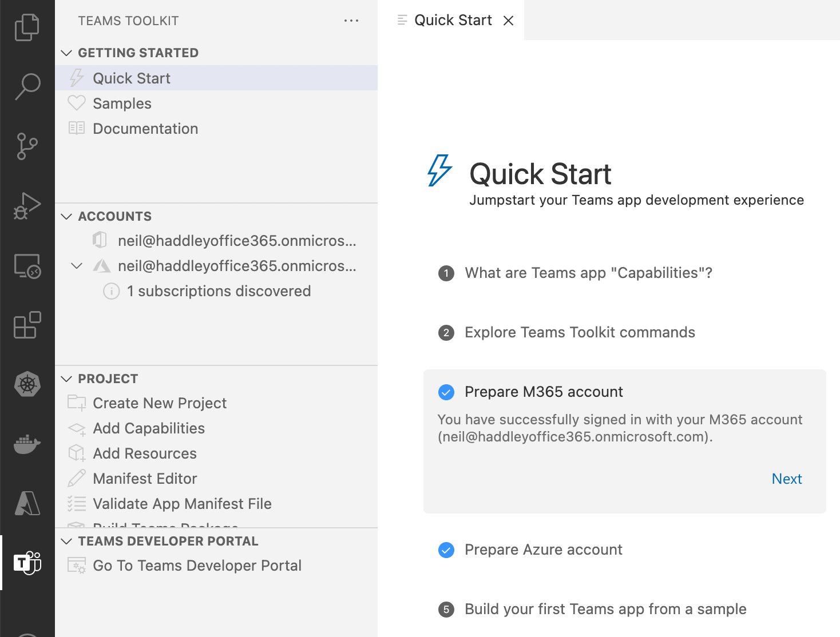Collapse the Azure account subscriptions tree

[77, 266]
